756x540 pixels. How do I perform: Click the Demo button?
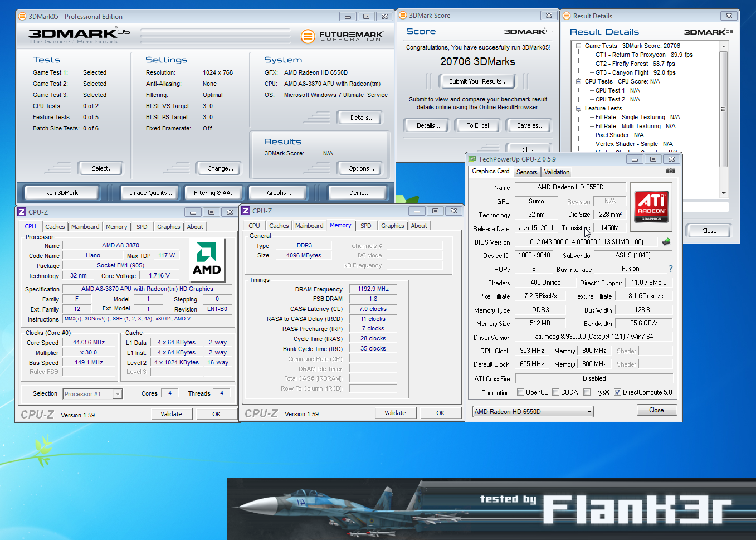[x=359, y=193]
